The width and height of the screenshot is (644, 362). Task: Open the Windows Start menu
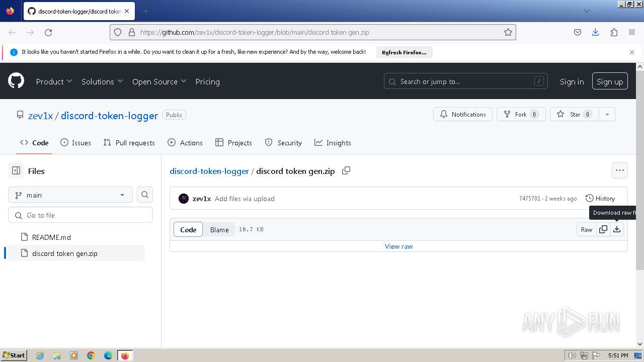pyautogui.click(x=14, y=355)
